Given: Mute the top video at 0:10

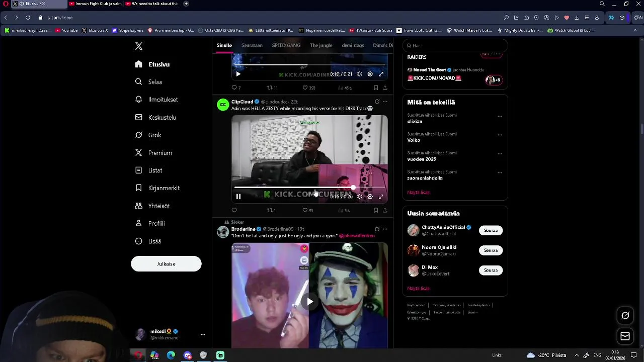Looking at the screenshot, I should [359, 74].
